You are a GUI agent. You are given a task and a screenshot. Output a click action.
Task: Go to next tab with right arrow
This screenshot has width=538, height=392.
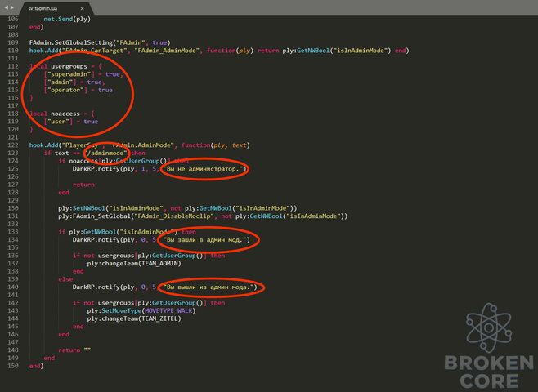pyautogui.click(x=12, y=7)
